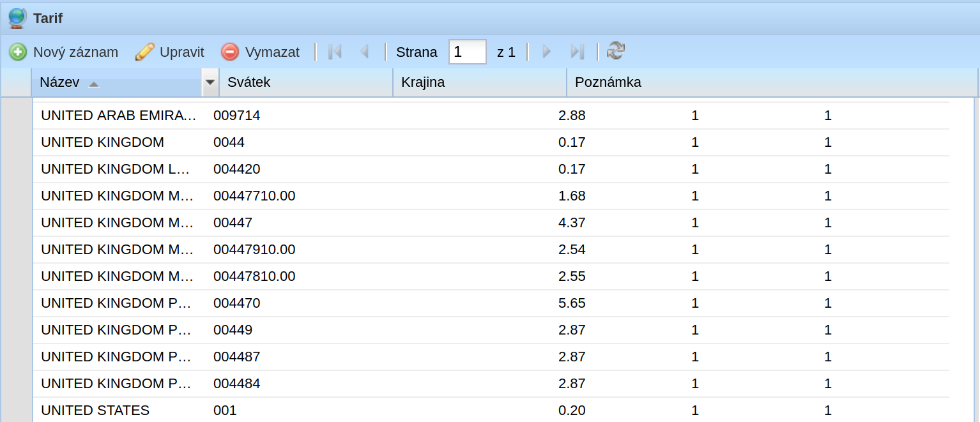980x422 pixels.
Task: Click the code 00447710.00 cell
Action: [254, 196]
